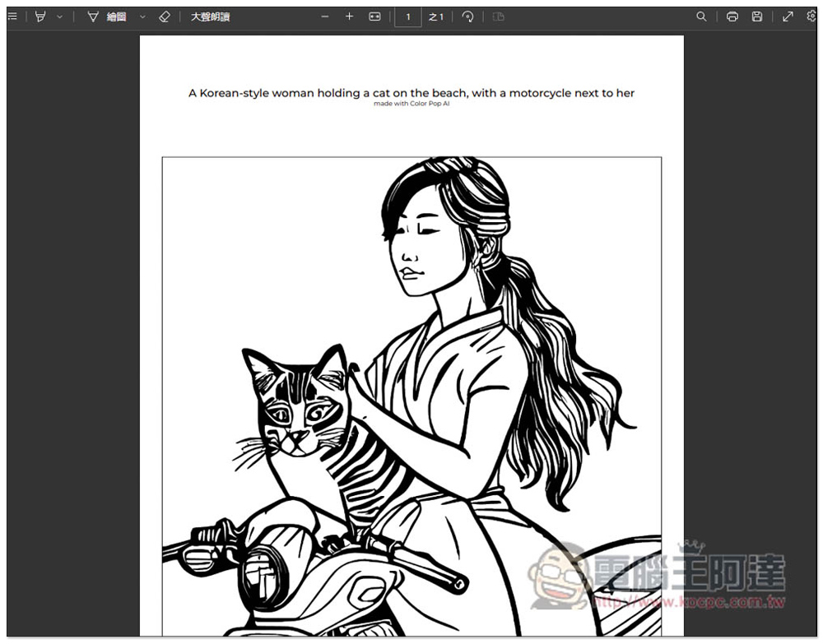Select the 繪圖 draw tool
The width and height of the screenshot is (823, 644).
click(x=107, y=16)
